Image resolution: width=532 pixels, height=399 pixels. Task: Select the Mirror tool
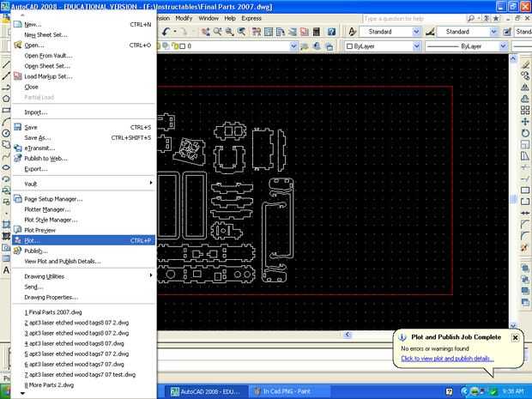[x=525, y=88]
